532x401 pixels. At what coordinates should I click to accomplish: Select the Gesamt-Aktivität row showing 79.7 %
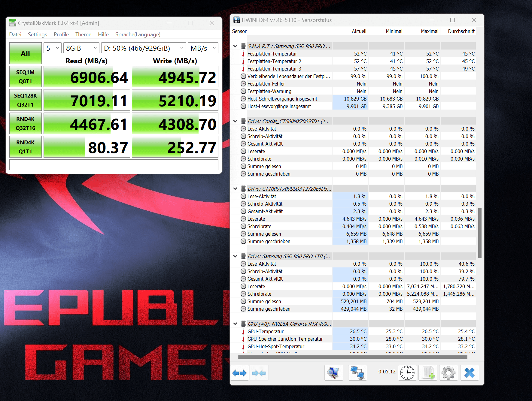(x=353, y=279)
